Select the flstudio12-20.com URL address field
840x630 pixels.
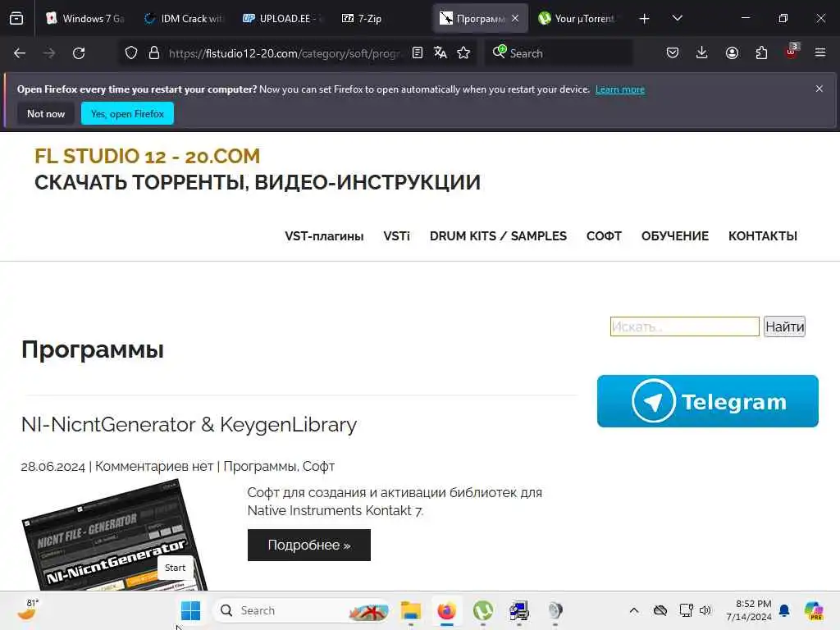point(284,53)
